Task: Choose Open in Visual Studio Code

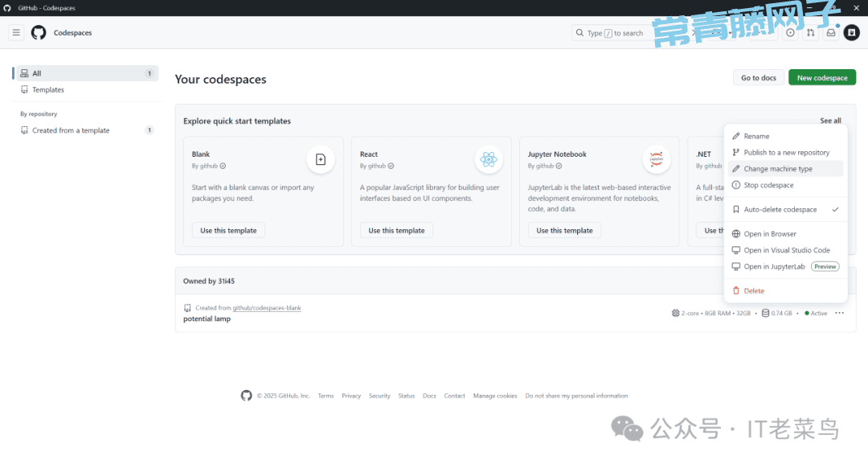Action: coord(785,250)
